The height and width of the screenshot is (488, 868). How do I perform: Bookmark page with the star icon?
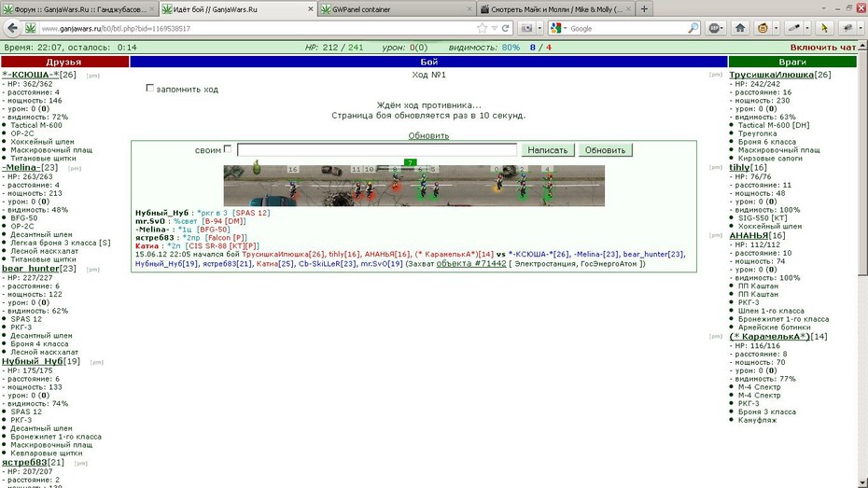[482, 28]
